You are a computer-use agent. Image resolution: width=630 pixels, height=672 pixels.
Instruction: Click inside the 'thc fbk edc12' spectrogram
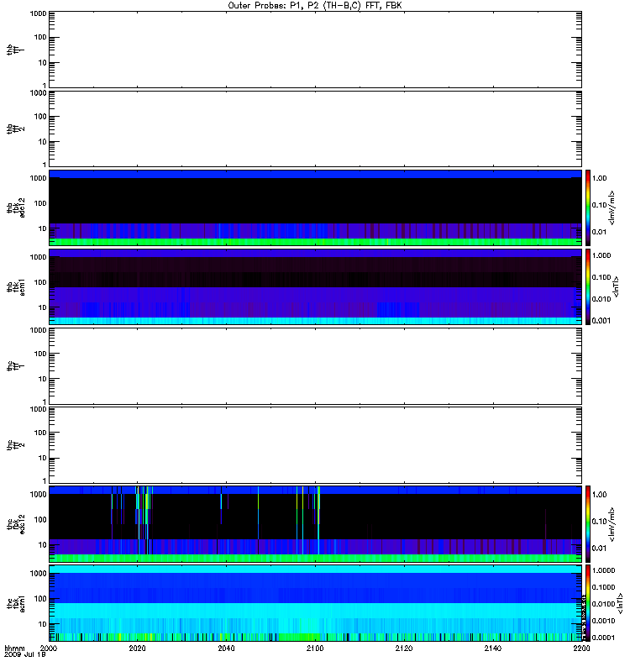coord(316,523)
